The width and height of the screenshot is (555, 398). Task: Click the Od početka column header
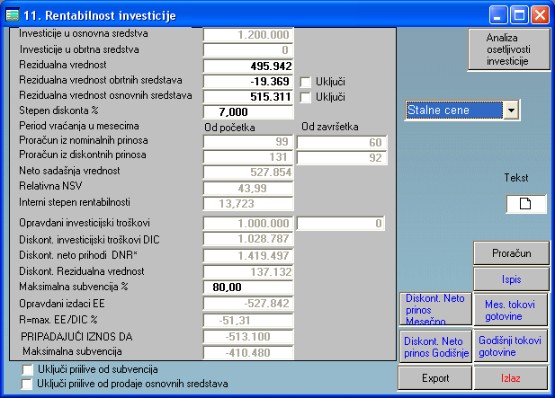coord(229,127)
